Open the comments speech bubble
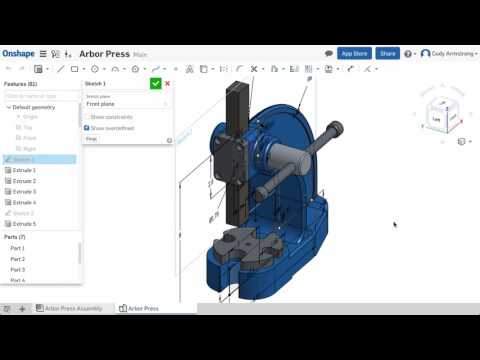This screenshot has height=360, width=480. (x=329, y=54)
